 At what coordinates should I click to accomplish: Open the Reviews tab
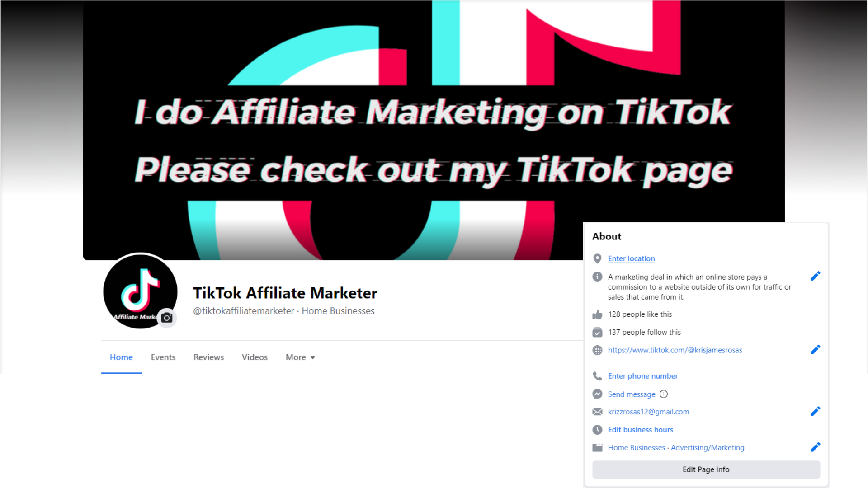click(208, 357)
